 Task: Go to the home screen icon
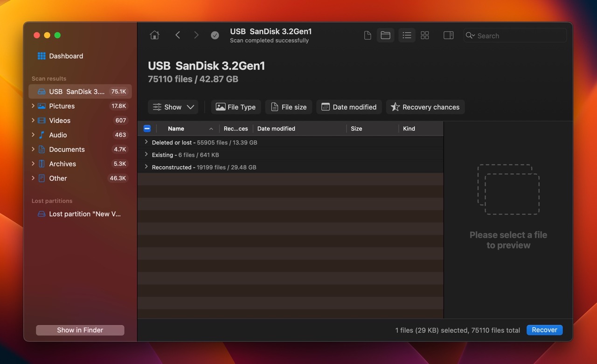coord(154,35)
